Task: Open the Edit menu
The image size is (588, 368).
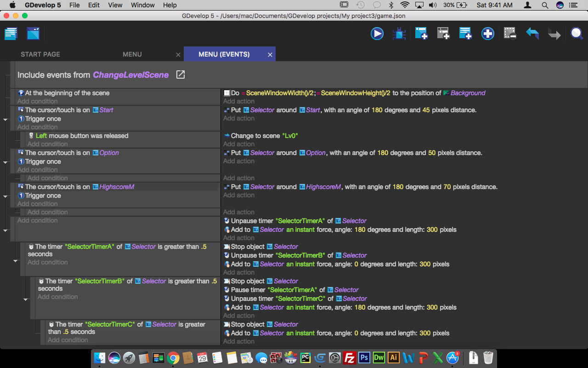Action: [94, 5]
